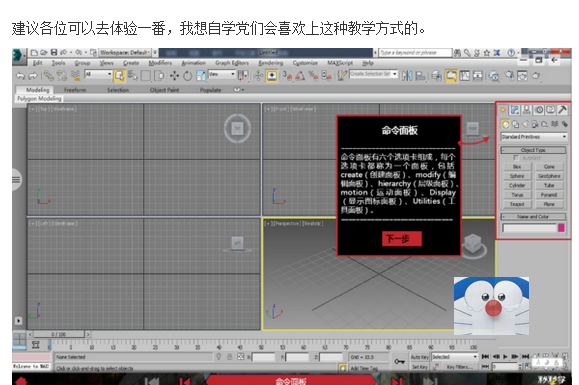Switch to the Object Paint ribbon tab
Screen dimensions: 579x385
164,90
